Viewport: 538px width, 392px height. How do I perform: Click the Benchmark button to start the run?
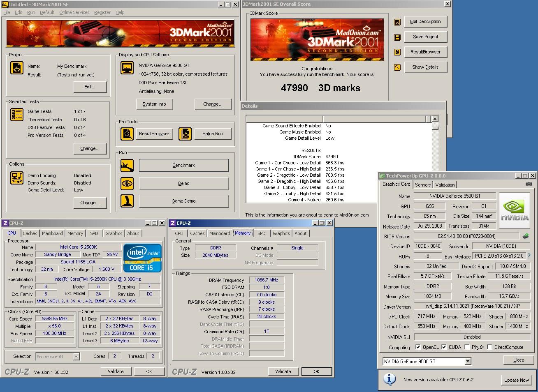[x=183, y=165]
